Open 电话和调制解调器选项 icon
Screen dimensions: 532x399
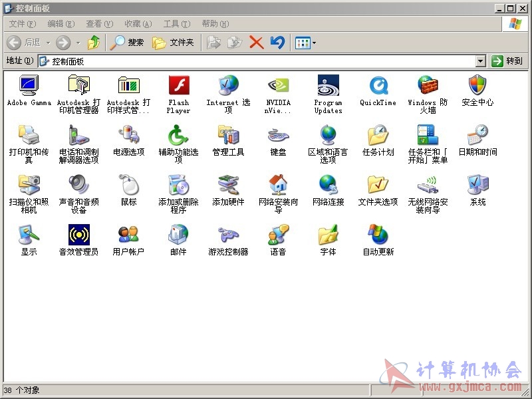(78, 135)
